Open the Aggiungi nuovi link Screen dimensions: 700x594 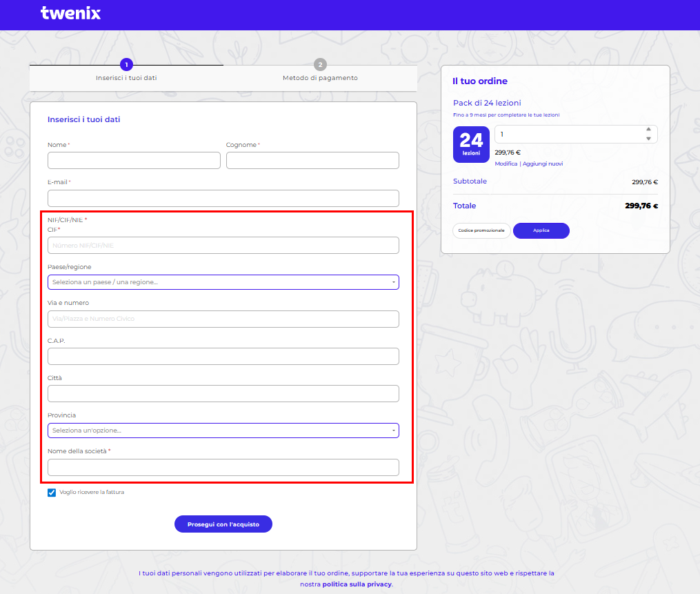[x=543, y=164]
